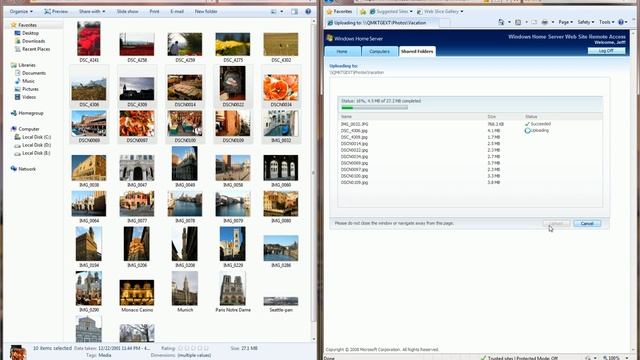The width and height of the screenshot is (640, 360).
Task: Click the IE printer icon
Action: tap(544, 22)
